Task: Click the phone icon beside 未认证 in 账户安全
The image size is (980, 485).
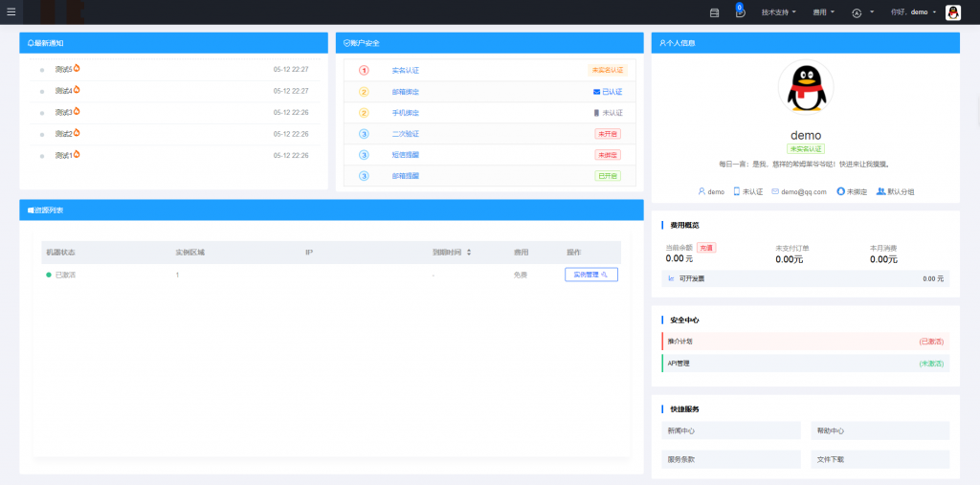Action: click(596, 113)
